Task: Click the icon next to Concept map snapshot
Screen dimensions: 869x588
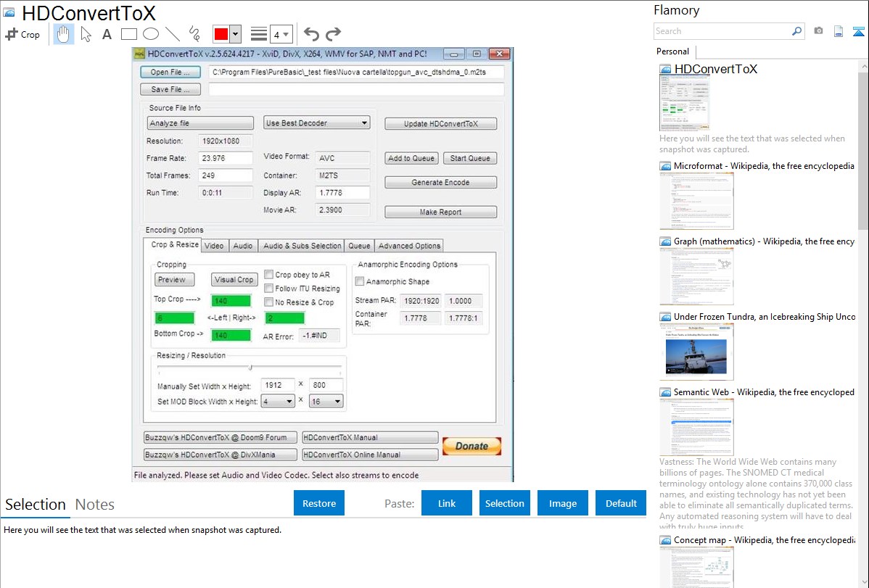Action: pos(665,539)
